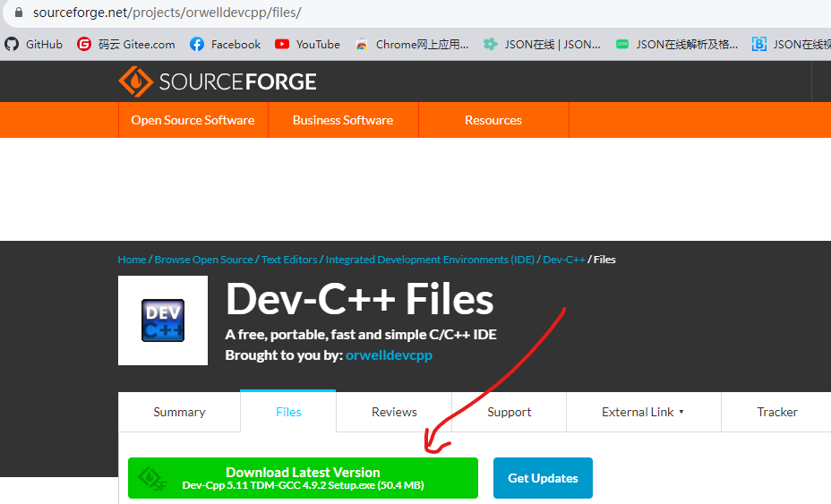
Task: Switch to the Support tab
Action: (510, 413)
